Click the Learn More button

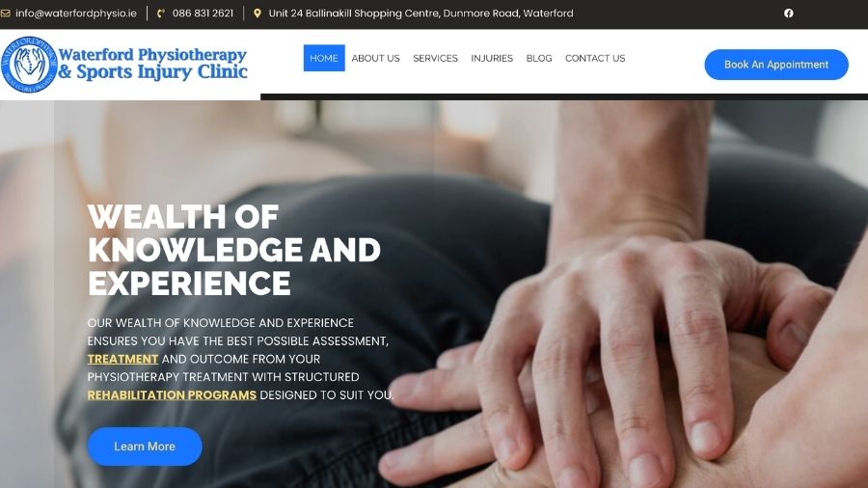145,447
